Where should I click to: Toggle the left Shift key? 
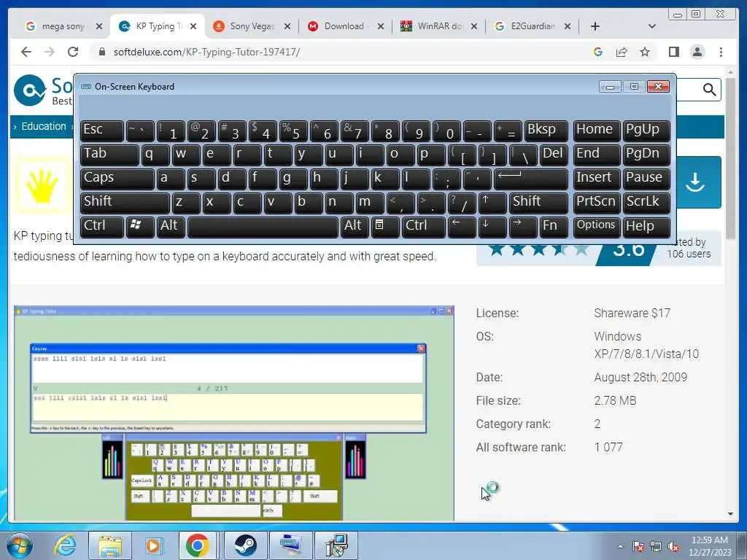coord(125,203)
